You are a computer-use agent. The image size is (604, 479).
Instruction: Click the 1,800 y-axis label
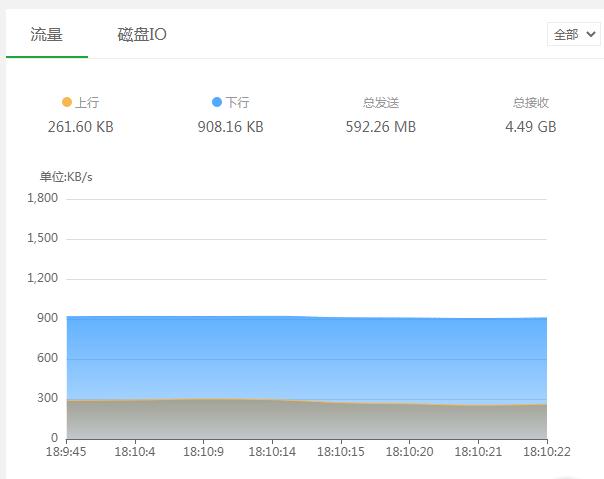[42, 198]
